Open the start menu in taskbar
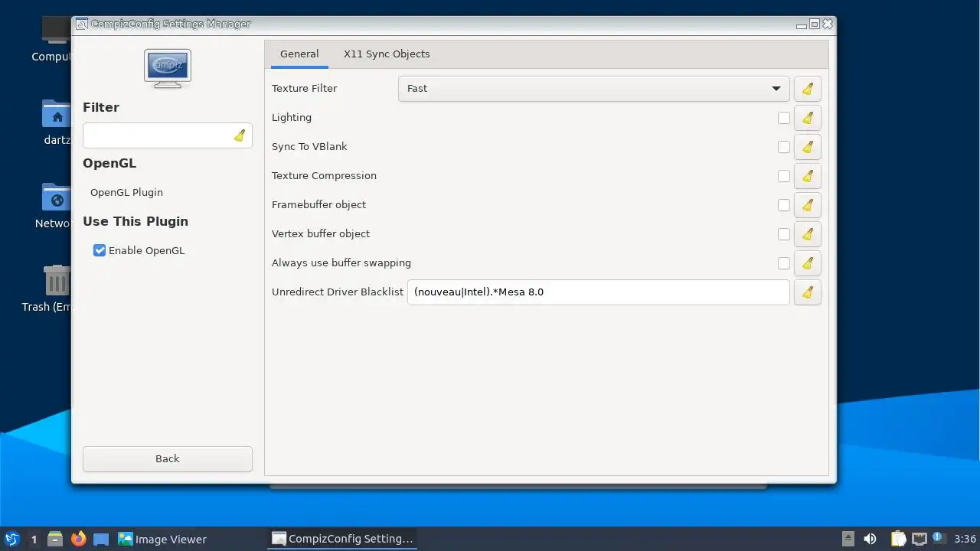The image size is (980, 551). point(11,539)
